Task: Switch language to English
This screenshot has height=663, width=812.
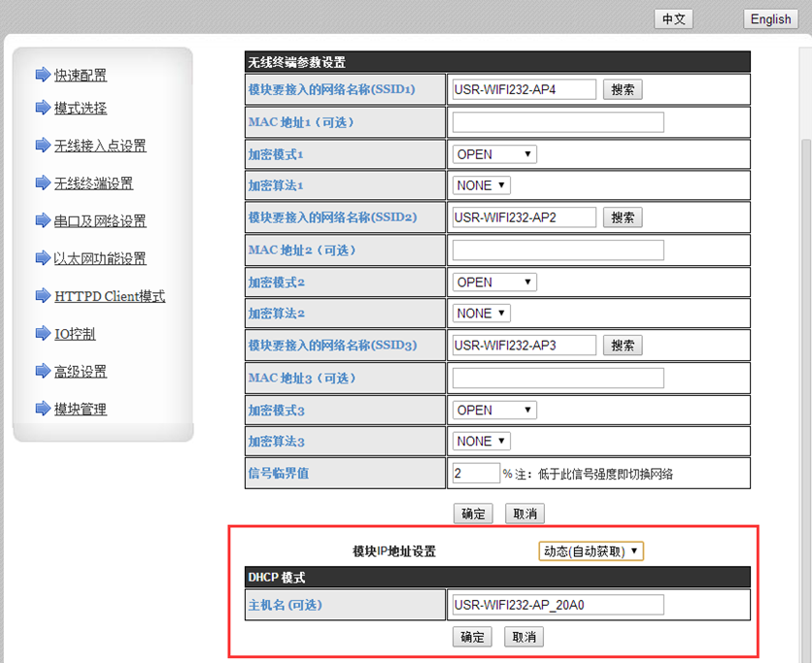Action: pos(770,19)
